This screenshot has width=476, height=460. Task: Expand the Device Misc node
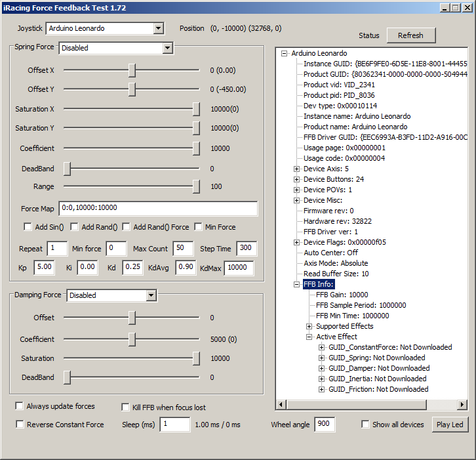pyautogui.click(x=296, y=201)
